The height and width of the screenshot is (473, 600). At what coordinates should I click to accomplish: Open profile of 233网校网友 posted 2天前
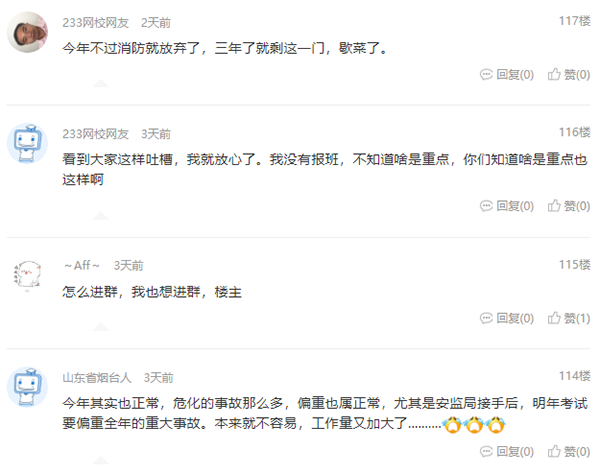coord(96,23)
